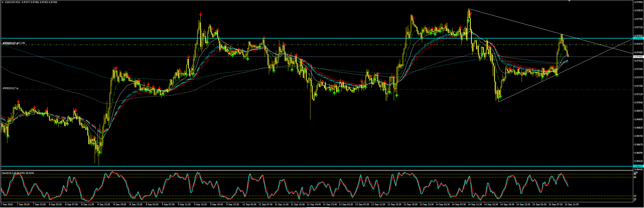Click the 0.96670 price axis label
Screen dimensions: 644x208
tap(639, 145)
